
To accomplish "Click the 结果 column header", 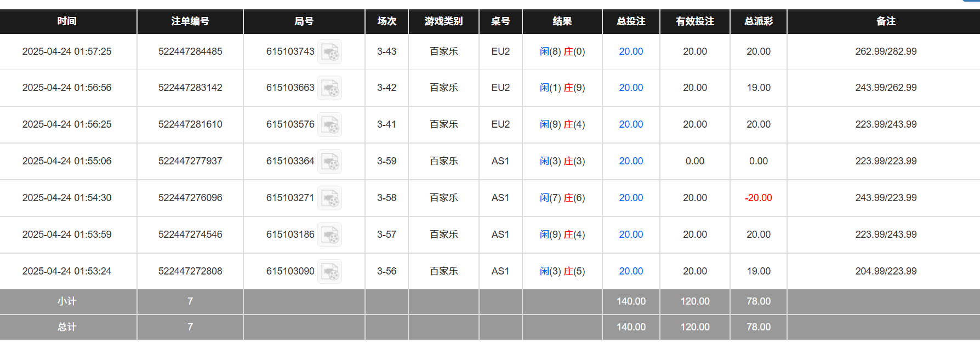I will coord(562,21).
